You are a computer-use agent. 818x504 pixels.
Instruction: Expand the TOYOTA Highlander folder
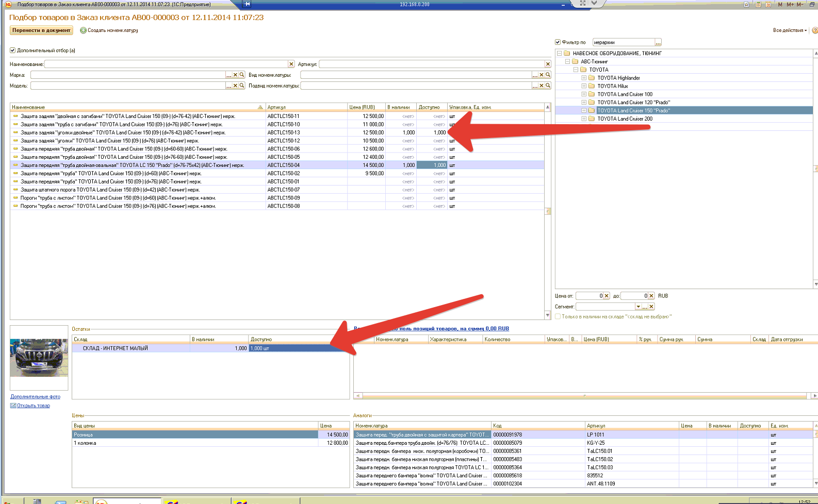tap(584, 78)
